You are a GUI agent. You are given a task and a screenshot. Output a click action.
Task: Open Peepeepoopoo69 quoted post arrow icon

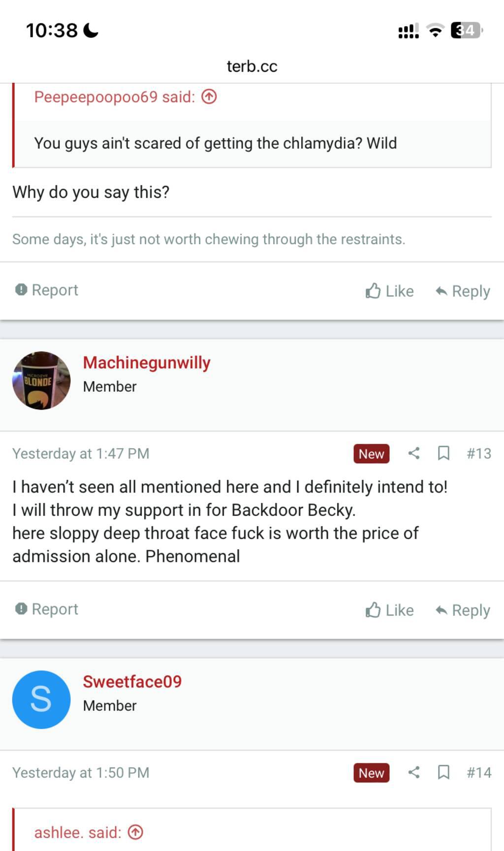(209, 97)
